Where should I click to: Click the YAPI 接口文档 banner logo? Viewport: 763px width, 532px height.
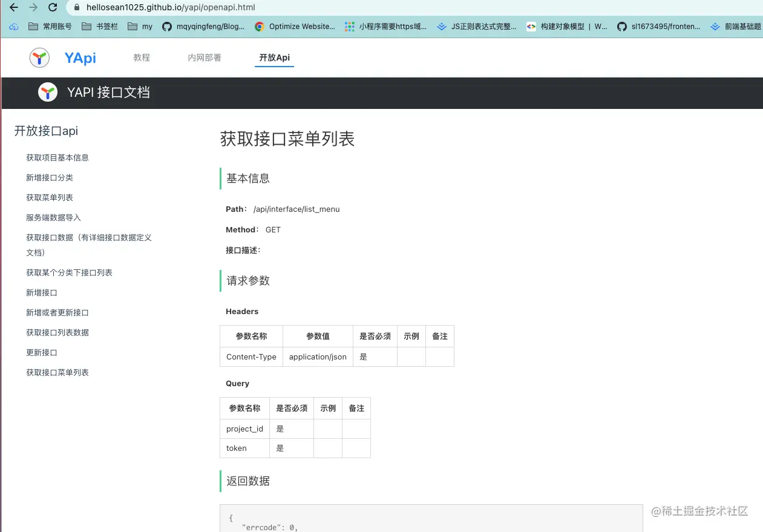(x=47, y=92)
